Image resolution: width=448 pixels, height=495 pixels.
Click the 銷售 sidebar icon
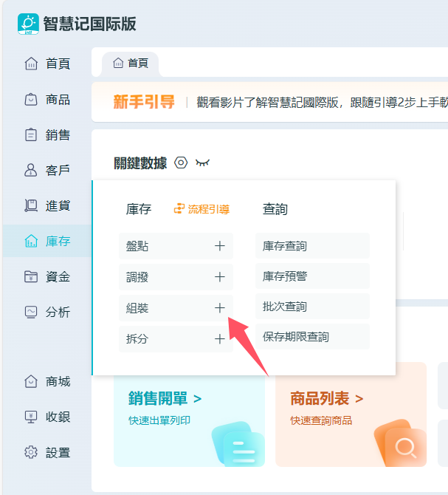(x=31, y=134)
